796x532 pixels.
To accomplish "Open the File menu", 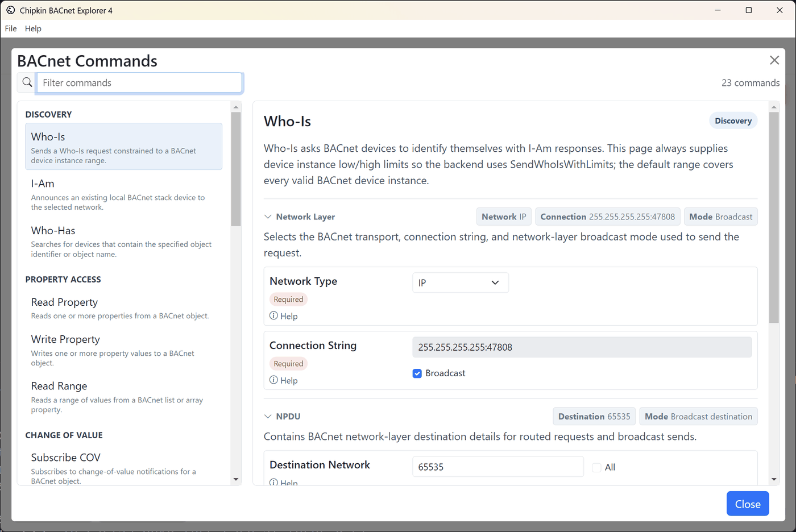I will (x=11, y=28).
